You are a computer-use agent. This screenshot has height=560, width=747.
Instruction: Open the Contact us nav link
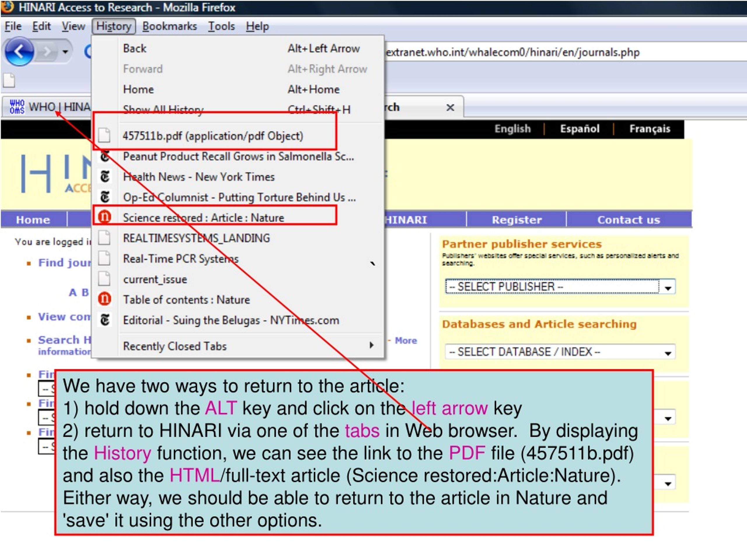pos(629,220)
